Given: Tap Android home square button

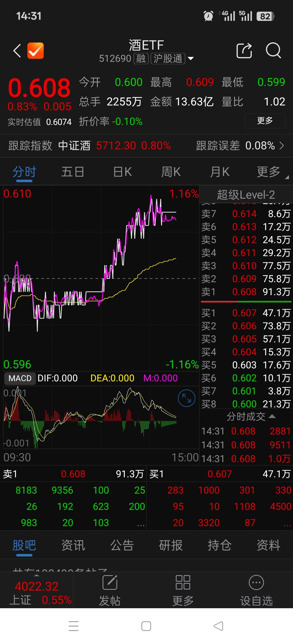Looking at the screenshot, I should (x=146, y=626).
